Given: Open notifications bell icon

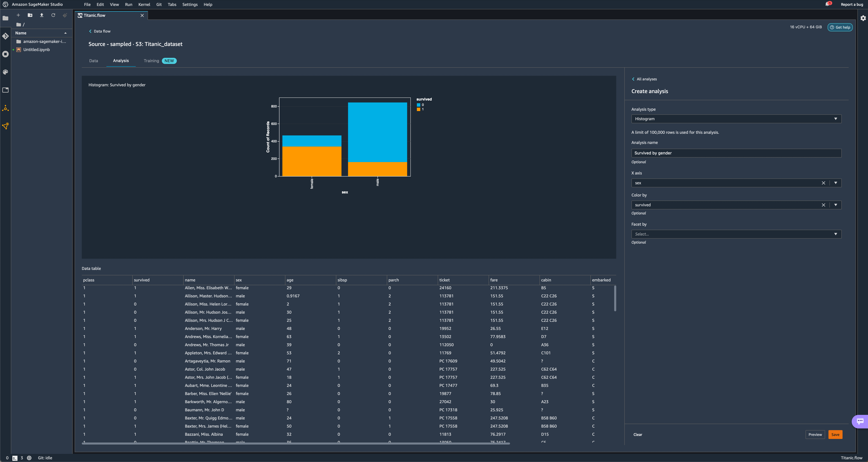Looking at the screenshot, I should click(827, 4).
